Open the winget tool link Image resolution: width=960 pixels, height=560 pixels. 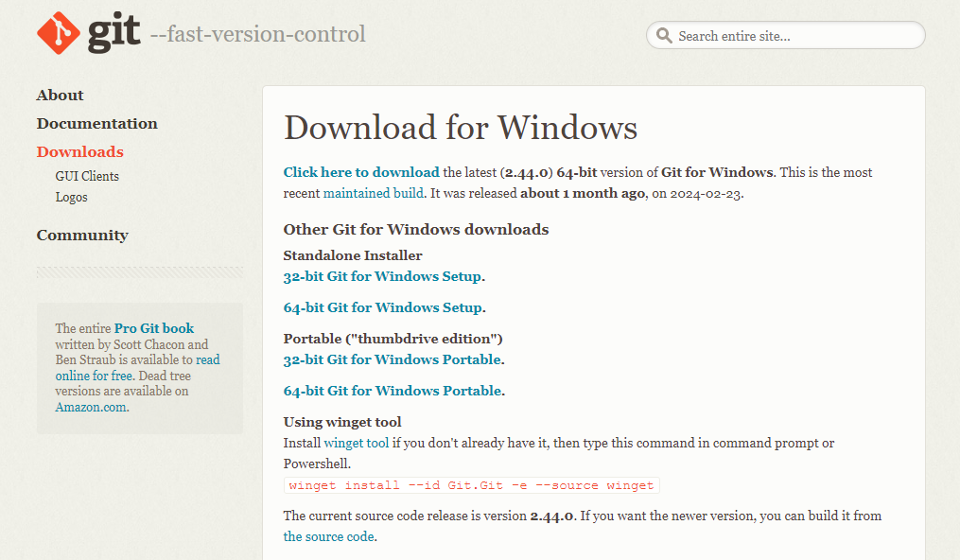tap(357, 443)
